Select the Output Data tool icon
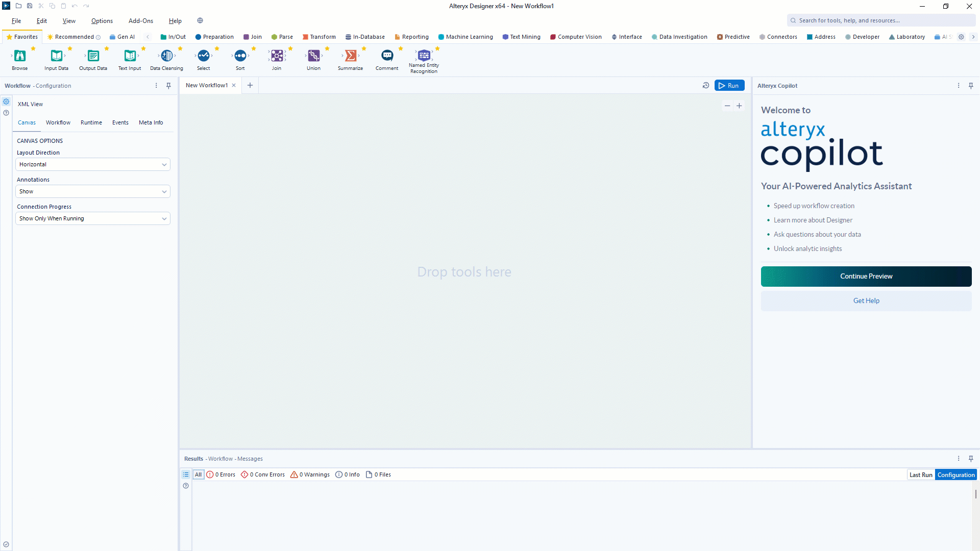Screen dimensions: 980x551 click(93, 56)
